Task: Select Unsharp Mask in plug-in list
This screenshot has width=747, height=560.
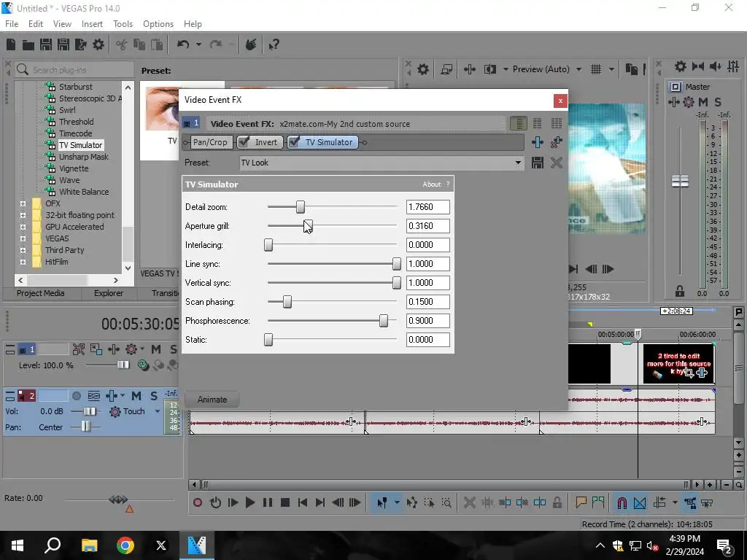Action: pyautogui.click(x=84, y=157)
